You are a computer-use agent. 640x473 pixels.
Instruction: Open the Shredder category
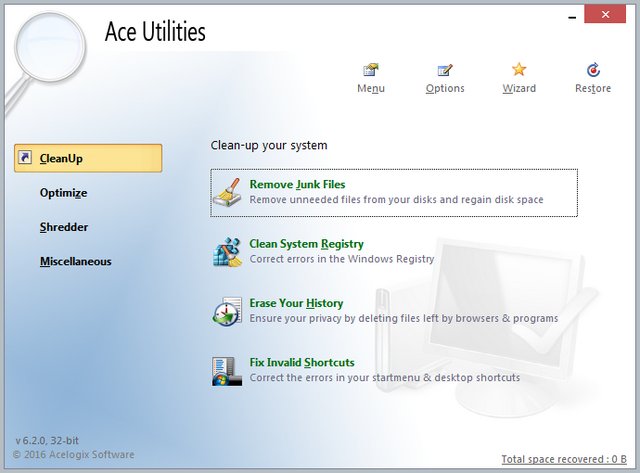pos(64,227)
